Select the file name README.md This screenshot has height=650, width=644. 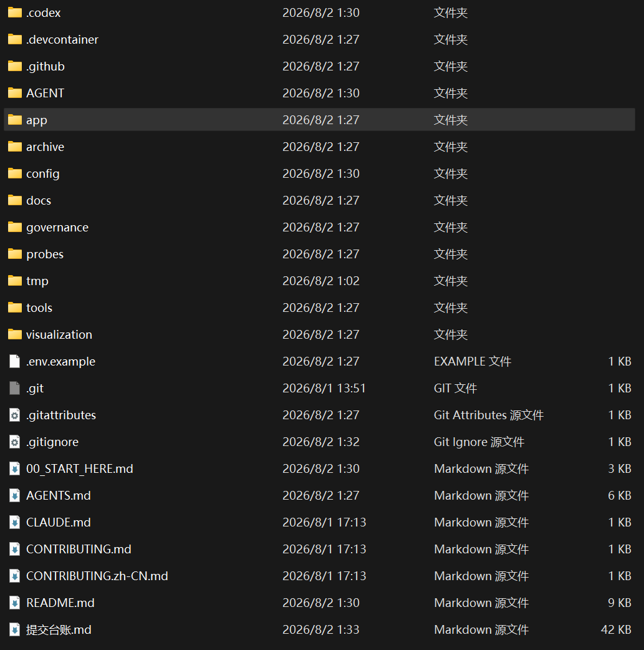(x=60, y=603)
